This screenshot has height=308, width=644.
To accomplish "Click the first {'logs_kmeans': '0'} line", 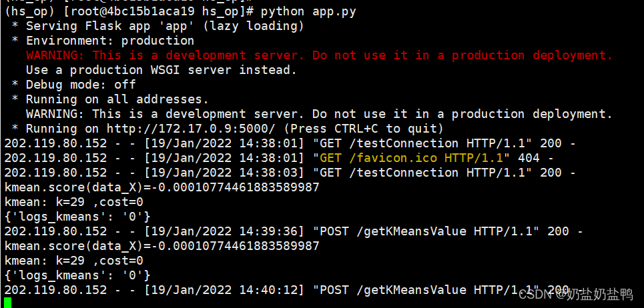I will click(x=77, y=217).
